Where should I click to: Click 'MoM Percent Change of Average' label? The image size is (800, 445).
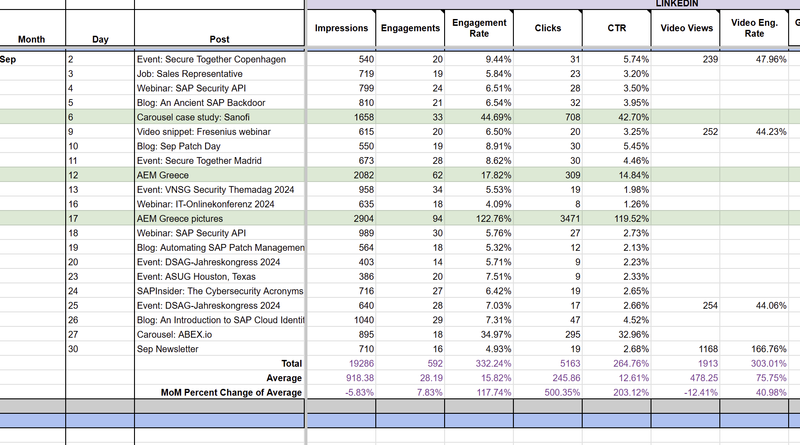coord(219,392)
